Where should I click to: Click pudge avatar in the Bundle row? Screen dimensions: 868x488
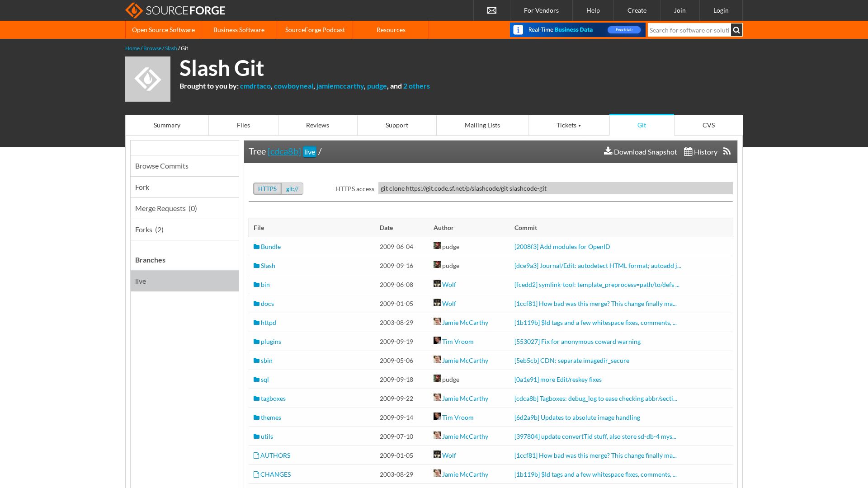pos(437,245)
